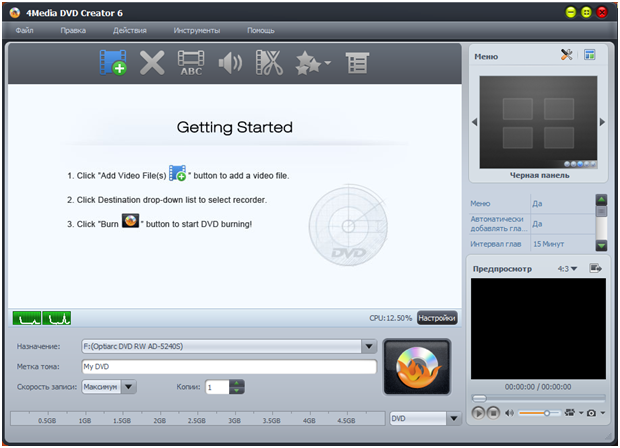Click the file list view toolbar icon
This screenshot has height=448, width=620.
[357, 63]
